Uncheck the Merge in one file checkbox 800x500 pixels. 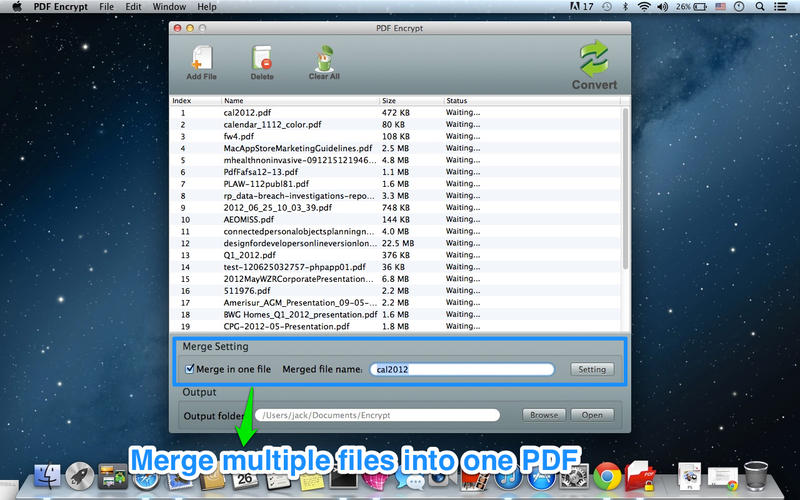point(190,368)
